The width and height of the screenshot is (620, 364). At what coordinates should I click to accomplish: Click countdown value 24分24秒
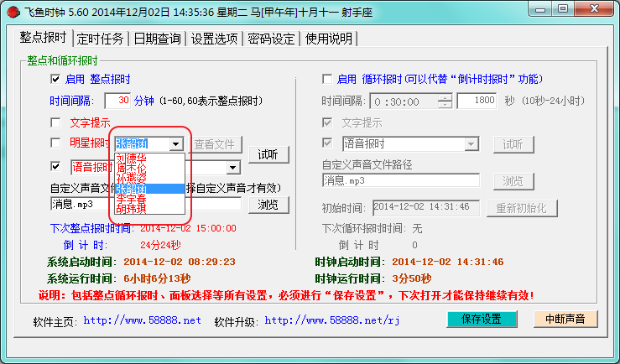(x=160, y=245)
